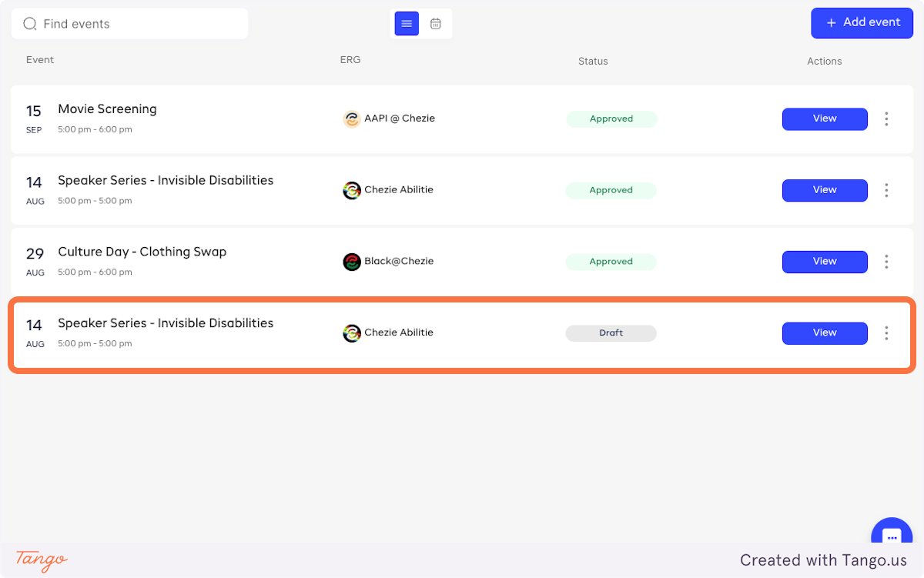Click the Draft status badge
This screenshot has width=924, height=578.
pyautogui.click(x=611, y=333)
